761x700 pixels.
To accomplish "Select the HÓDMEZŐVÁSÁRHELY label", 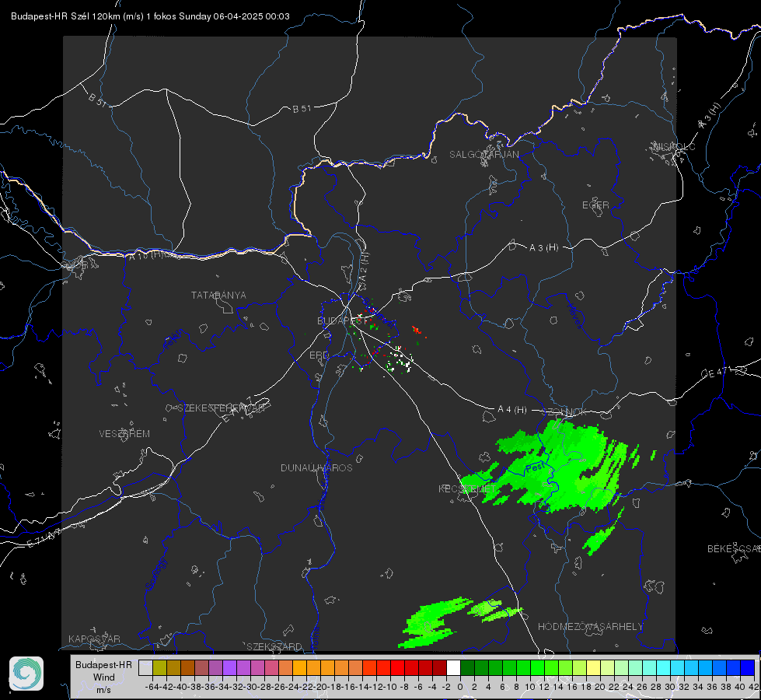I will (x=590, y=627).
